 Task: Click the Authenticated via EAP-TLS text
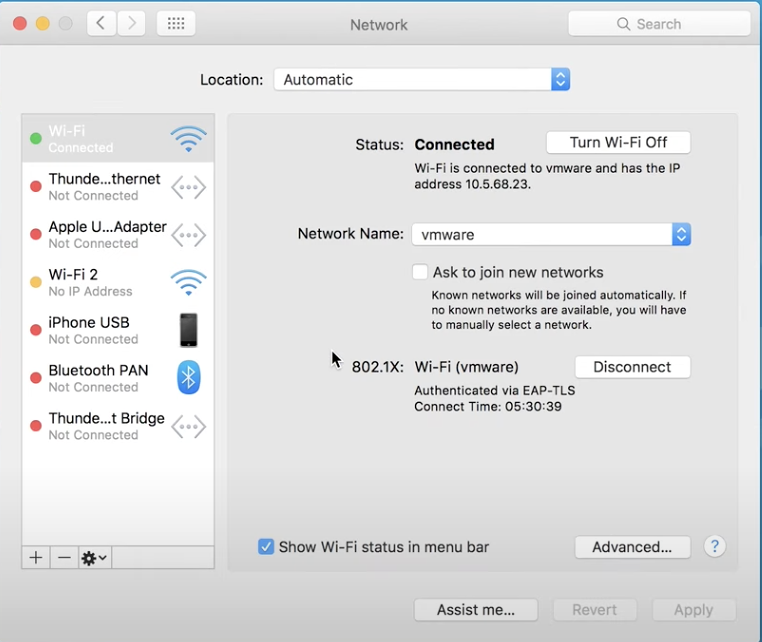(x=494, y=390)
